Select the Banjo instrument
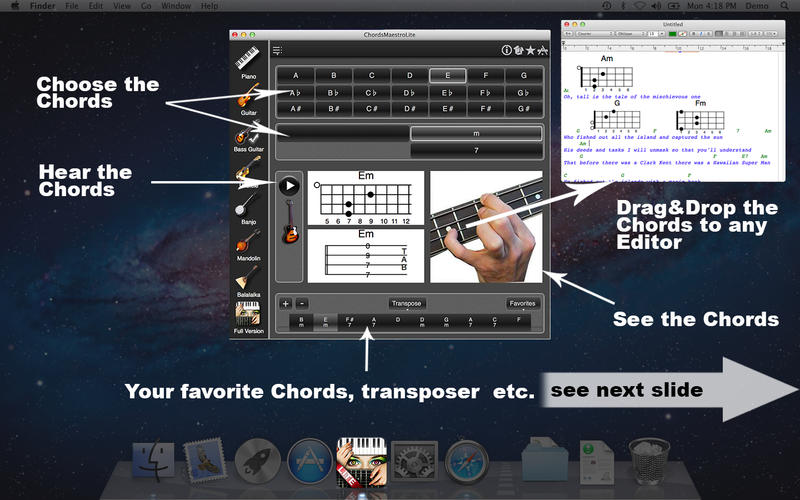This screenshot has height=500, width=800. coord(248,208)
